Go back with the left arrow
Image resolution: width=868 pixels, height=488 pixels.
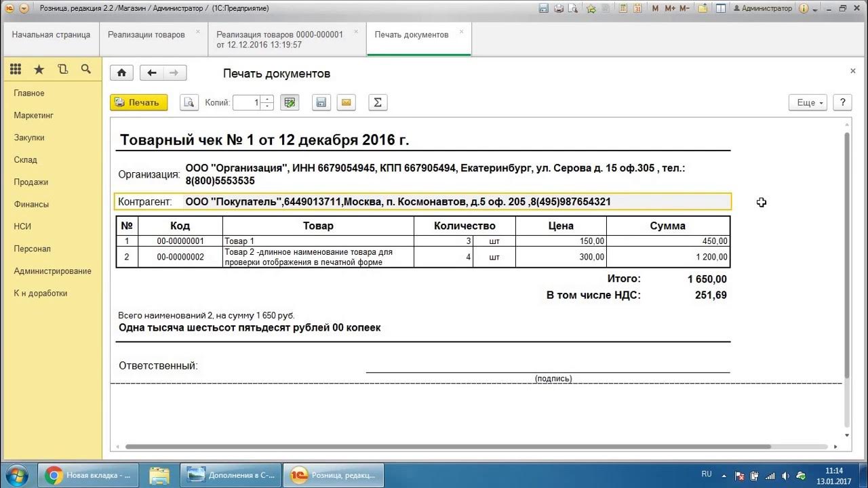(x=152, y=73)
